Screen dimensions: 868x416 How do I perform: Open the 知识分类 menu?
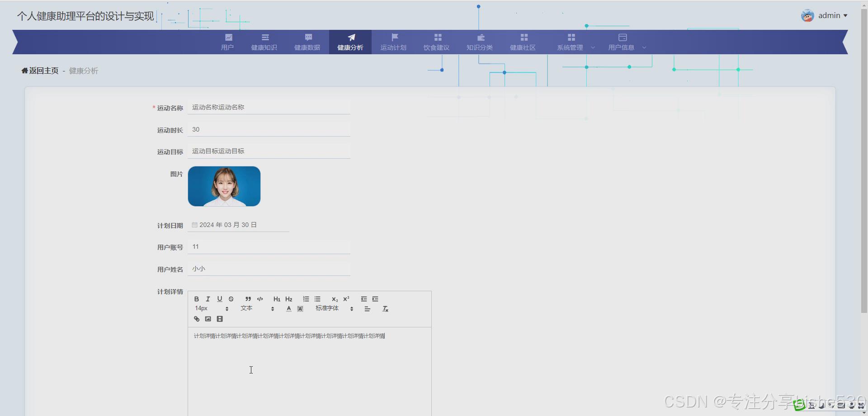click(x=480, y=42)
